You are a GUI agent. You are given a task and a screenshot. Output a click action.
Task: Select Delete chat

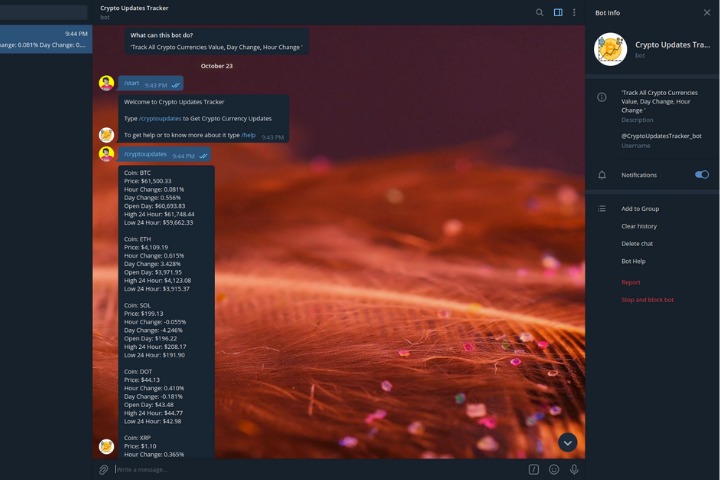[x=637, y=243]
